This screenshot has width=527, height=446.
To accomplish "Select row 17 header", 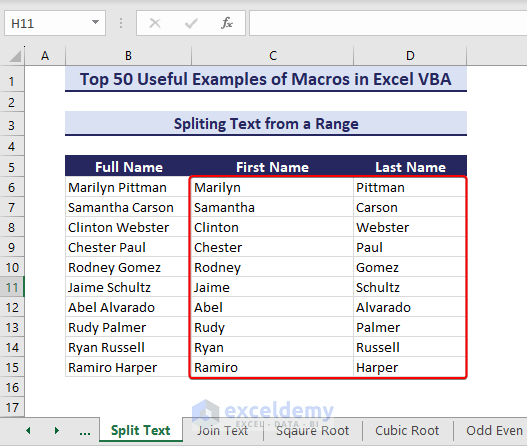I will pyautogui.click(x=12, y=407).
